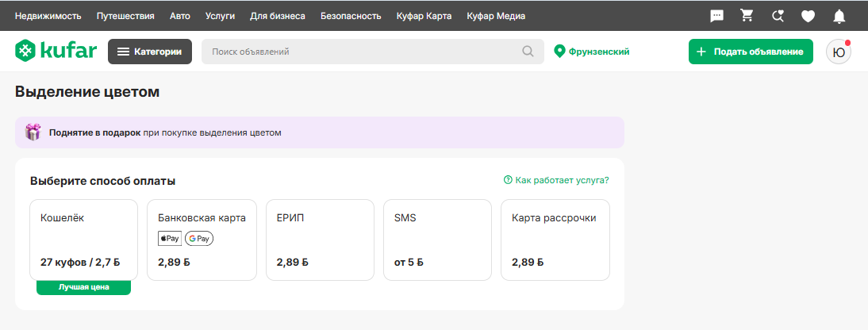This screenshot has width=868, height=330.
Task: Click the gift box icon
Action: [x=33, y=132]
